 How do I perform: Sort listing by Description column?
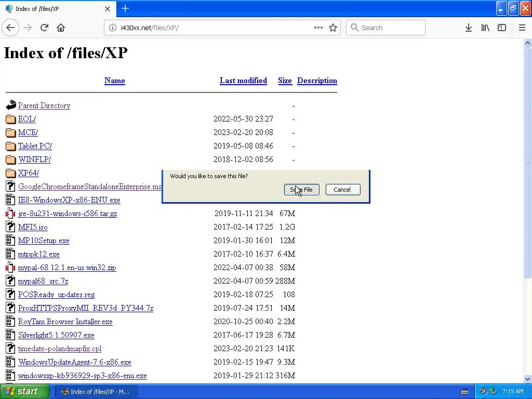click(x=317, y=81)
